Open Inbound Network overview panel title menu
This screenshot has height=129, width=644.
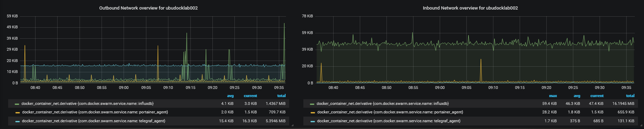point(470,8)
